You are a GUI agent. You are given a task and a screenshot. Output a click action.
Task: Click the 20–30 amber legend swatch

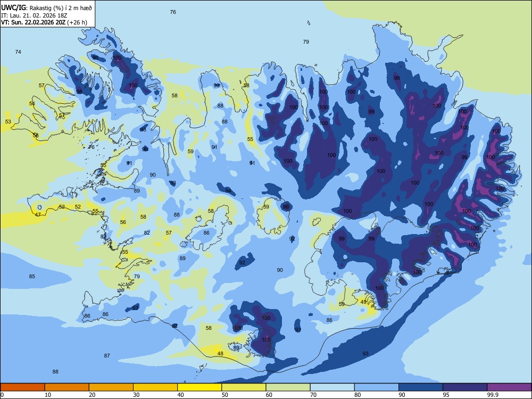tap(111, 387)
